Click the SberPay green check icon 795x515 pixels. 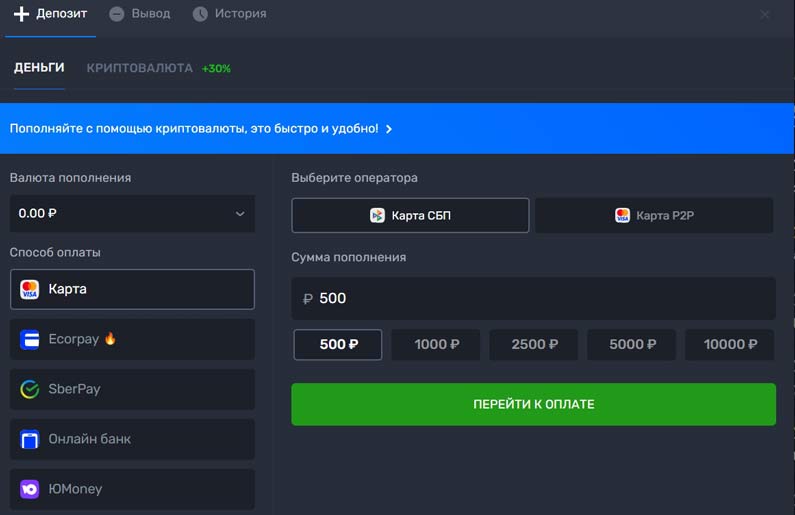coord(29,389)
